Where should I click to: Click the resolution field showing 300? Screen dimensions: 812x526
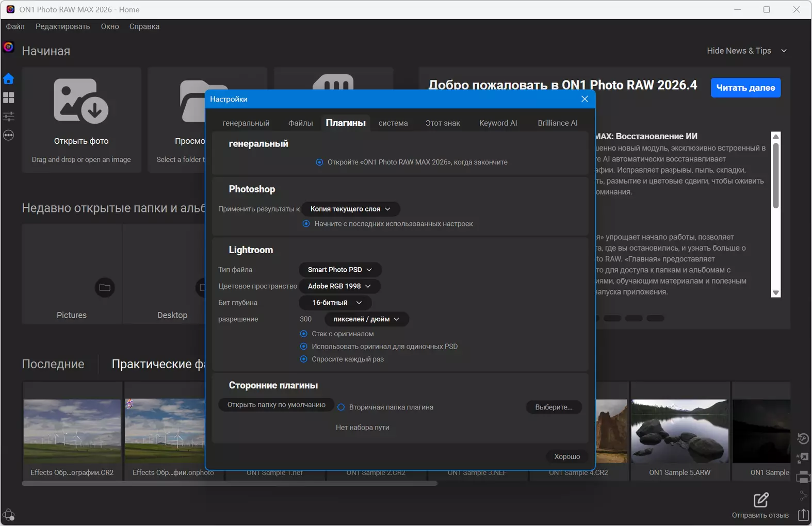(x=306, y=319)
